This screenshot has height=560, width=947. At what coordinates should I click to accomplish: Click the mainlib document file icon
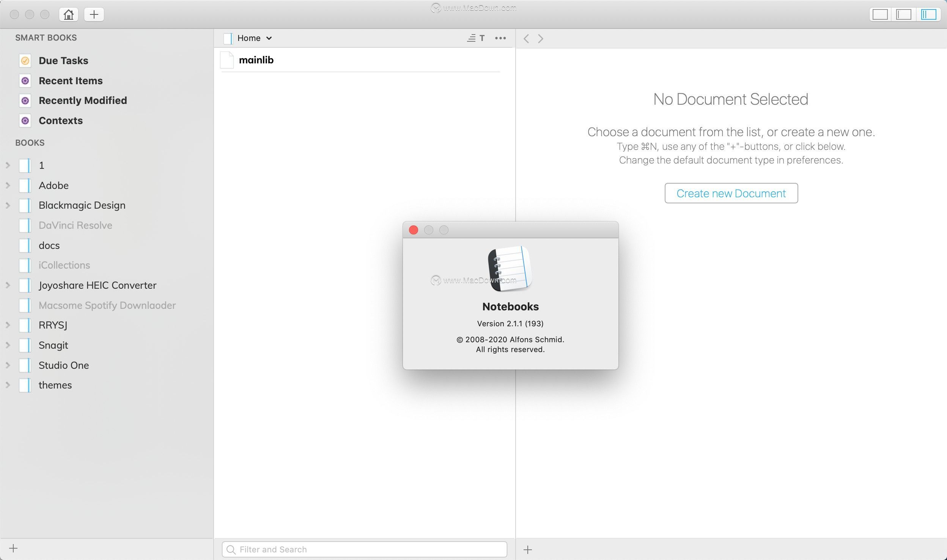227,60
